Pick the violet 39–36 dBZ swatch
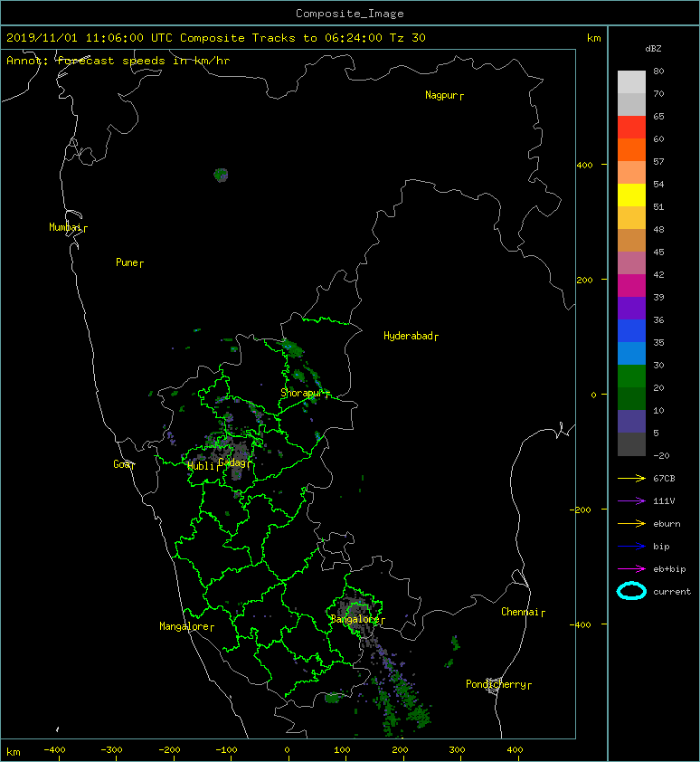 (x=631, y=308)
